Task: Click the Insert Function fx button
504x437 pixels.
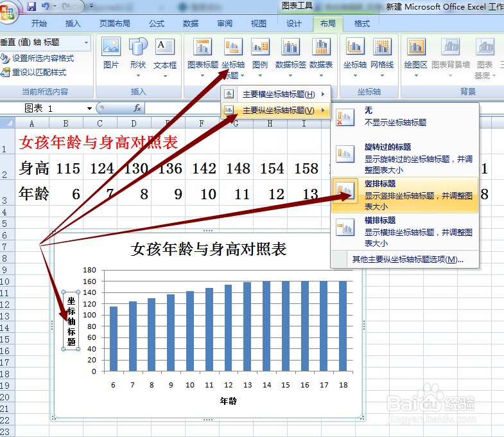Action: coord(137,108)
